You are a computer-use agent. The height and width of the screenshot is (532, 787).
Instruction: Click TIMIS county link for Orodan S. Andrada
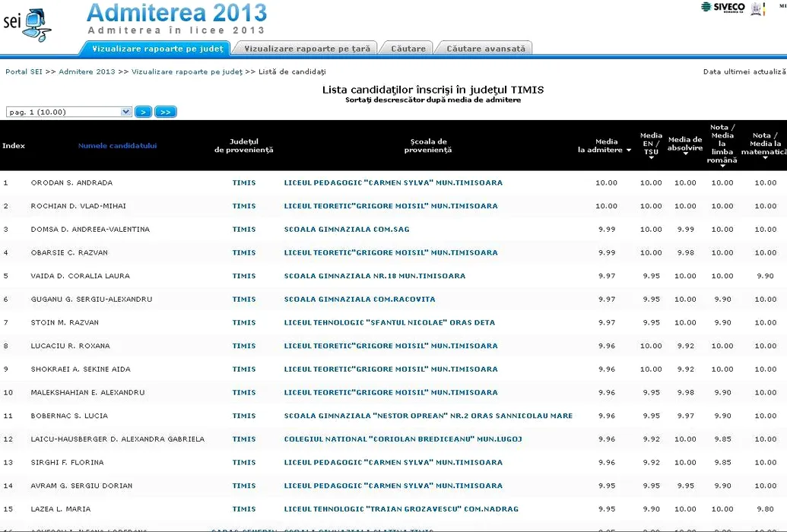tap(244, 183)
